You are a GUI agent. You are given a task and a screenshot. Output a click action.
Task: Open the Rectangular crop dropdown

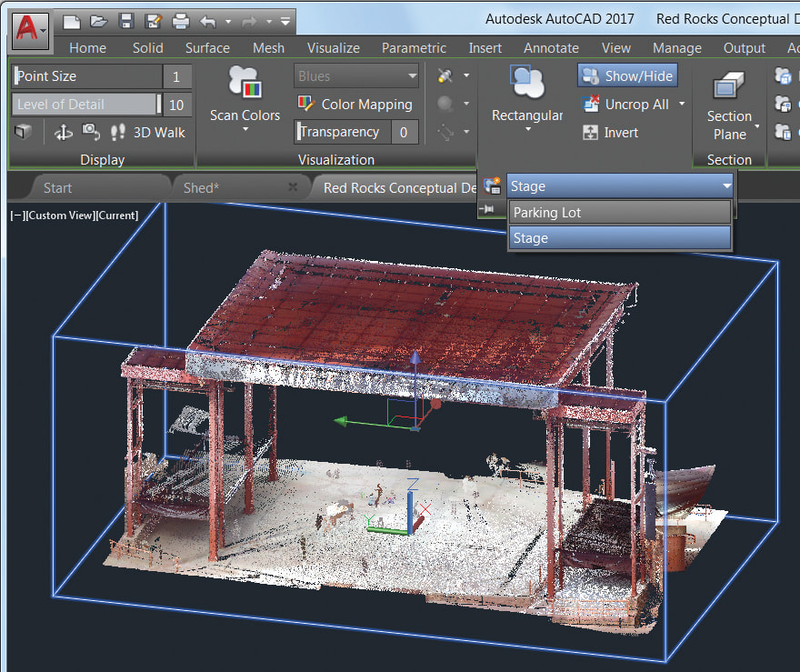pos(527,130)
